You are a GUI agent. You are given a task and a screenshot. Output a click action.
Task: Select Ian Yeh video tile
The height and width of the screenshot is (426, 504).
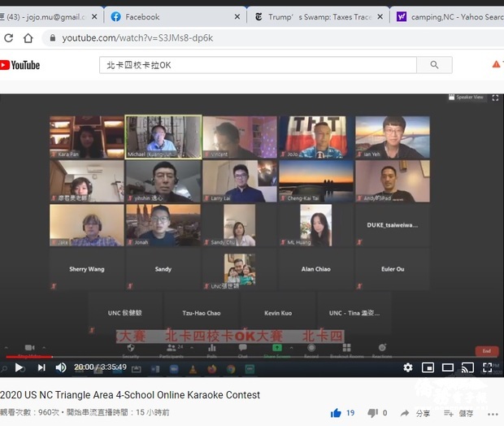393,137
